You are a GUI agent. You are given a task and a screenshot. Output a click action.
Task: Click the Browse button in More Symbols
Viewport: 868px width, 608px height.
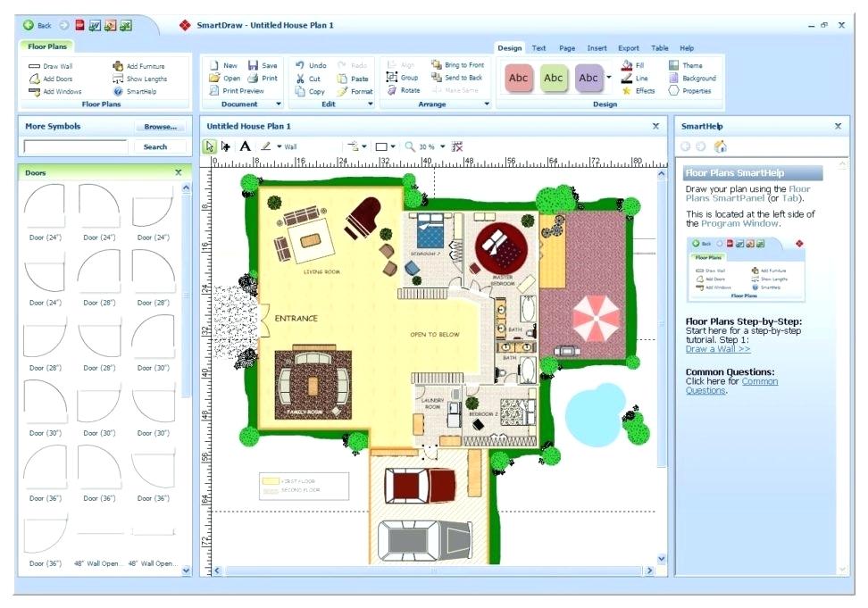pyautogui.click(x=159, y=126)
